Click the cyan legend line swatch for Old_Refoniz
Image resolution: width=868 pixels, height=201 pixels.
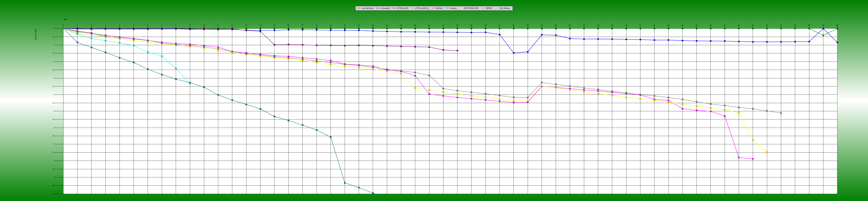(497, 8)
